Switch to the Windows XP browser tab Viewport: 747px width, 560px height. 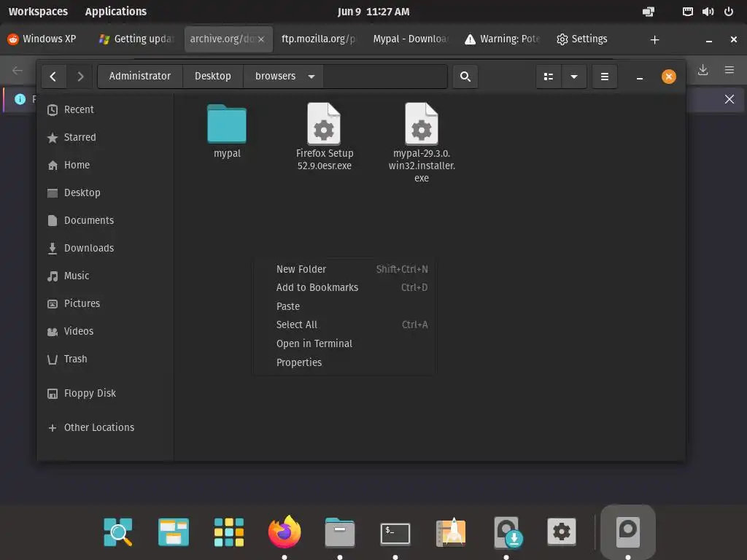[43, 39]
